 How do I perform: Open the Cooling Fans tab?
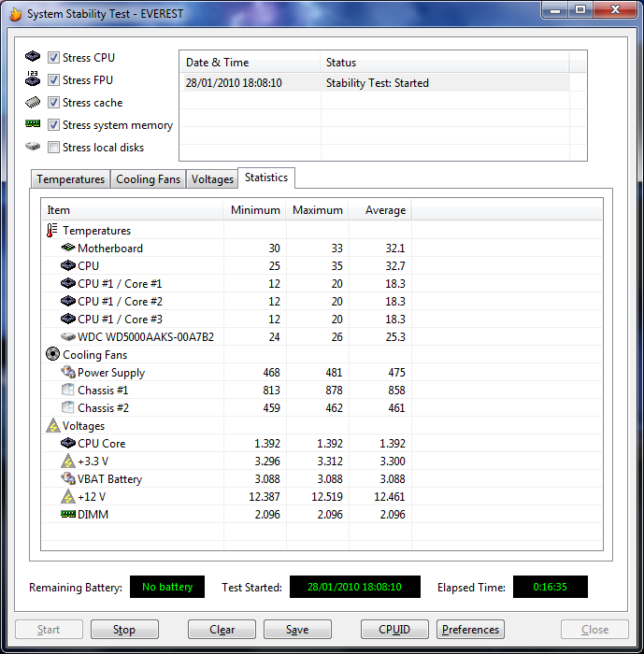point(148,179)
